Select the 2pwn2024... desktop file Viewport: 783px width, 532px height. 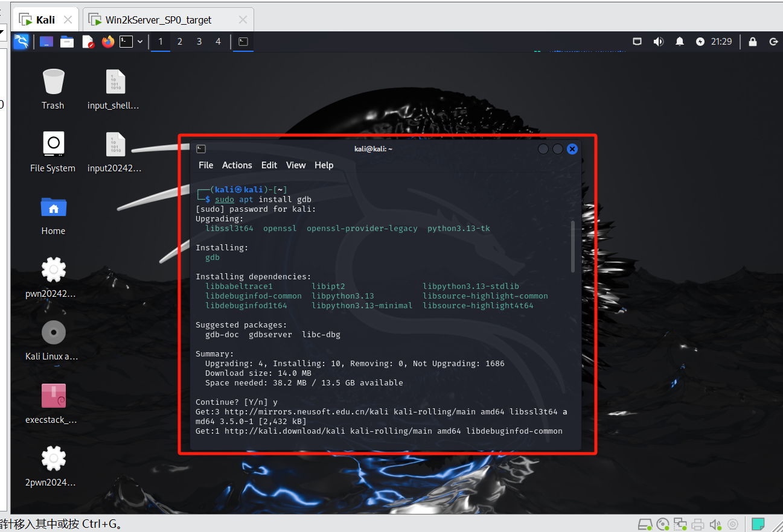click(x=52, y=467)
